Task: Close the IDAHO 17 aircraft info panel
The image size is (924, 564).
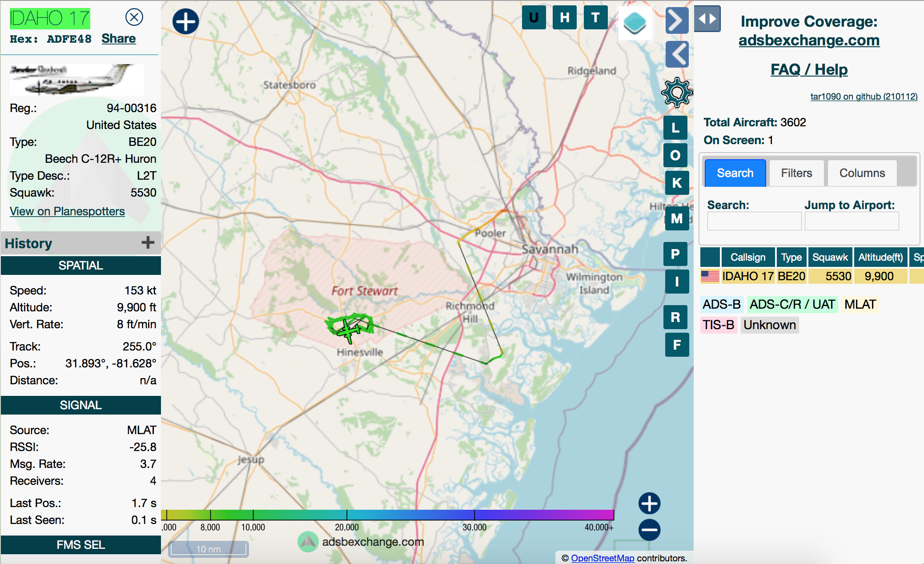Action: click(134, 17)
